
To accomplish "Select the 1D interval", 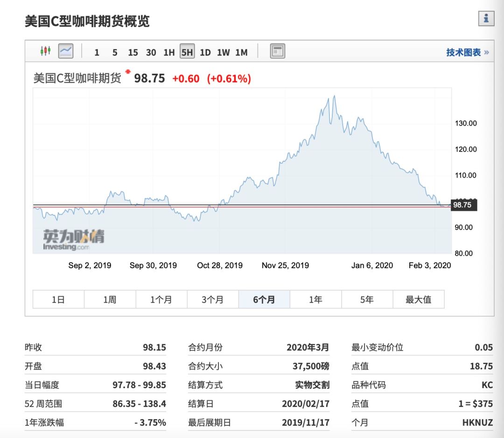I will tap(205, 52).
